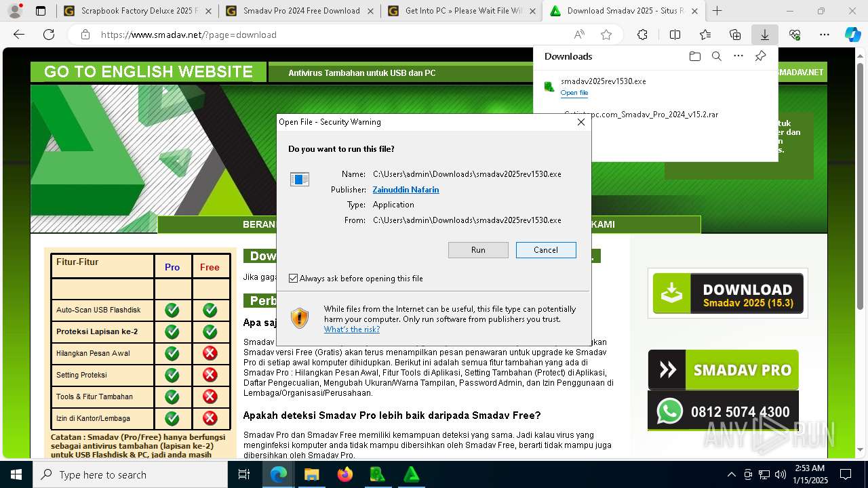Click Open file under smadav2025rev1530.exe

574,93
